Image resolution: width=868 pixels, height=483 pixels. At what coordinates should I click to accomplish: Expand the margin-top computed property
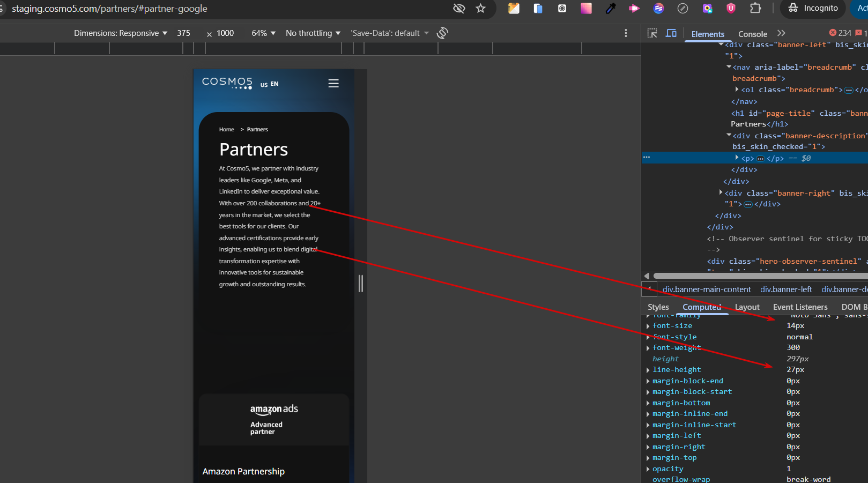pos(648,458)
